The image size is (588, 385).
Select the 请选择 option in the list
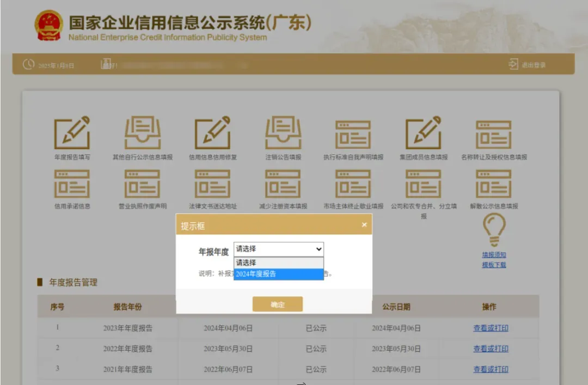coord(279,262)
